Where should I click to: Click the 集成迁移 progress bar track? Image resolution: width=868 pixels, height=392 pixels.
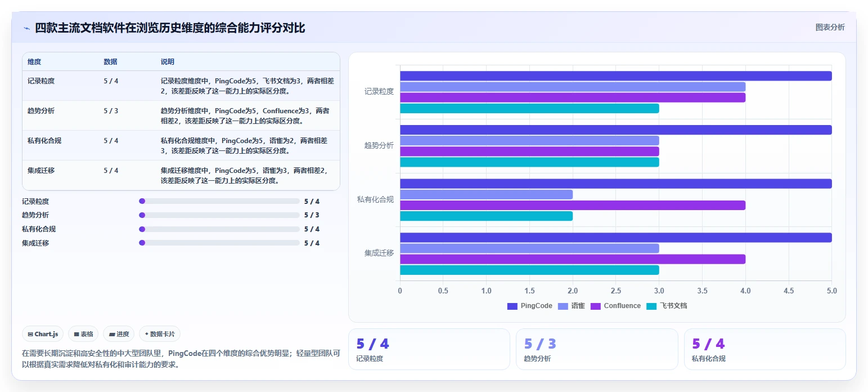coord(219,243)
